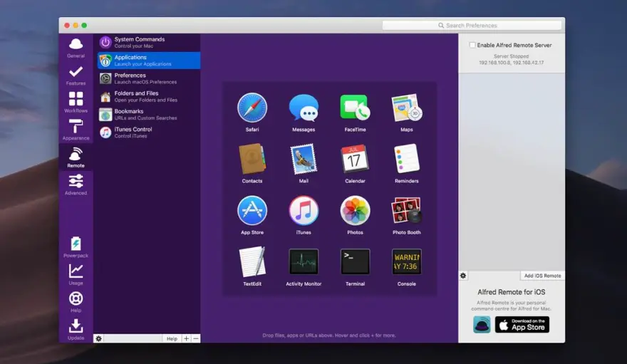Click the FaceTime icon
This screenshot has width=627, height=364.
tap(355, 108)
